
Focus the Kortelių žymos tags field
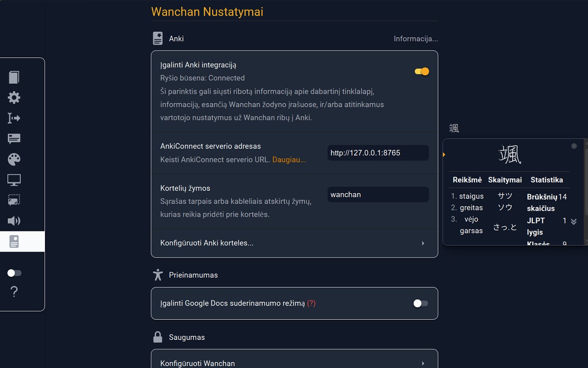tap(378, 195)
